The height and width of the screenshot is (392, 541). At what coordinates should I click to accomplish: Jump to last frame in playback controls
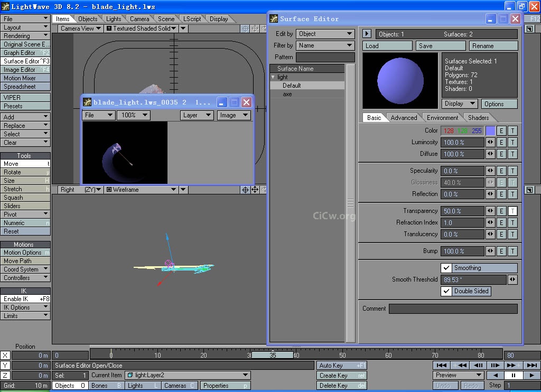pos(531,365)
